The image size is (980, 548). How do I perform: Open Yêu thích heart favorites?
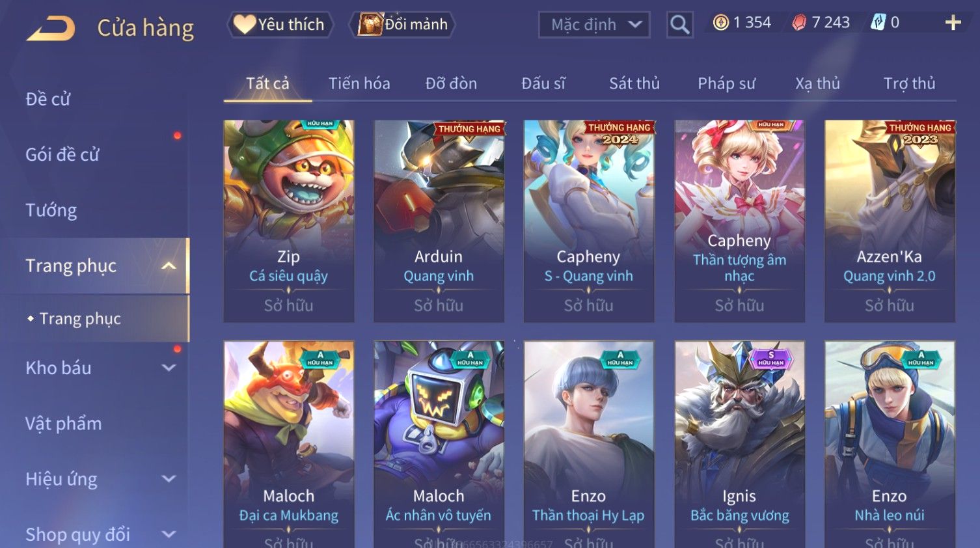pos(280,25)
